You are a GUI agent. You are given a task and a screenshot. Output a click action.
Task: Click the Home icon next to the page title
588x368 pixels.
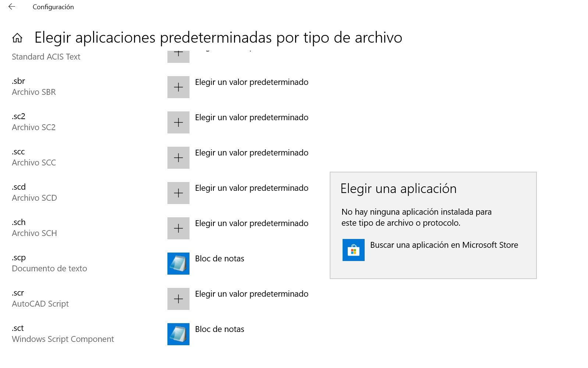(17, 37)
